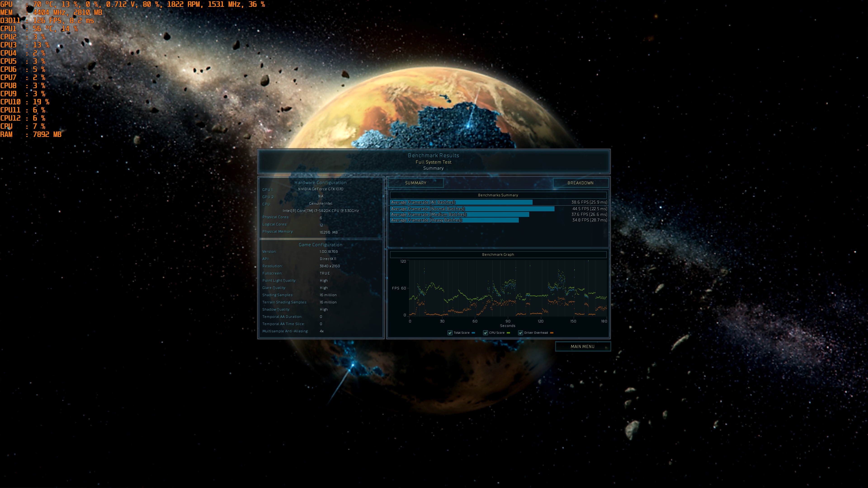Click the 'MEM : 4404 MHz' overlay line
The width and height of the screenshot is (868, 488).
coord(51,12)
